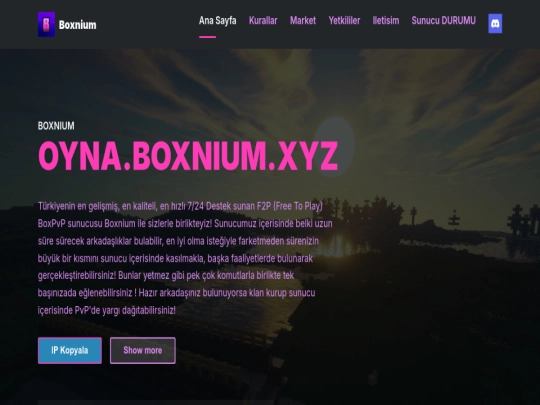Open the Discord server icon link

(x=495, y=23)
